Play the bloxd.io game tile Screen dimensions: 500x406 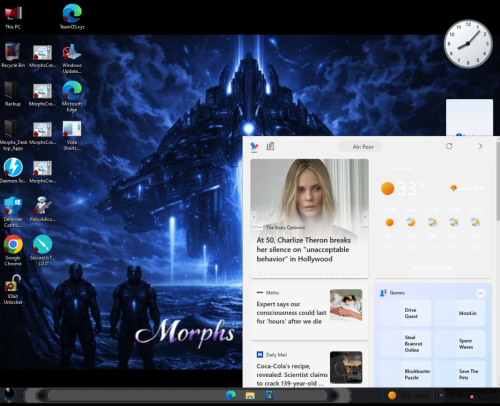click(460, 313)
